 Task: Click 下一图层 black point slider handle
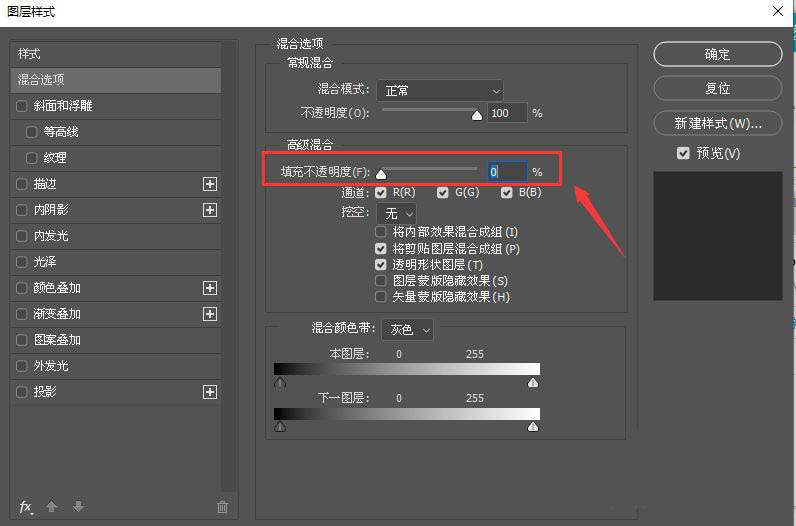coord(280,426)
